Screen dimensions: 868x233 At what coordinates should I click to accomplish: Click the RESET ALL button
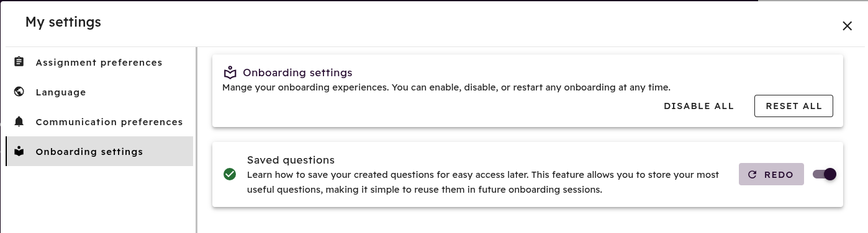793,106
